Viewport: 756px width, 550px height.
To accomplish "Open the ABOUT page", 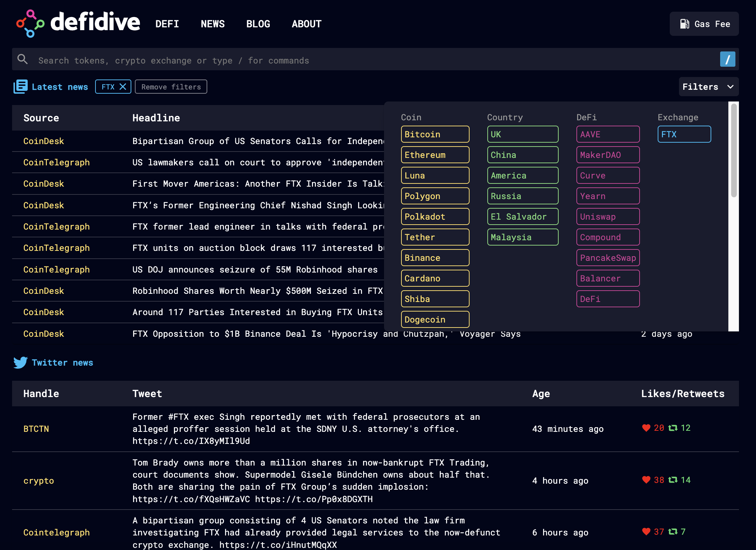I will pyautogui.click(x=307, y=24).
